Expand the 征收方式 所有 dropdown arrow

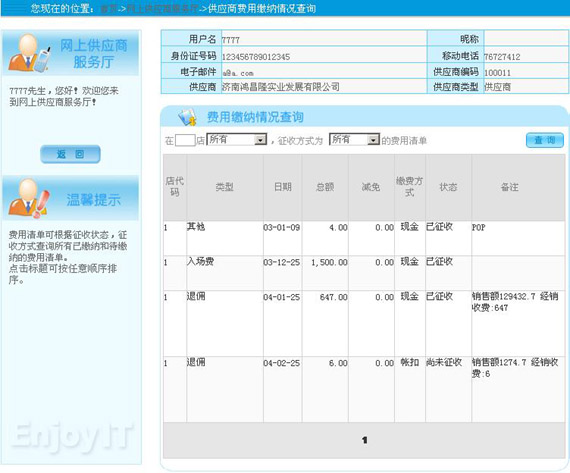[x=373, y=140]
